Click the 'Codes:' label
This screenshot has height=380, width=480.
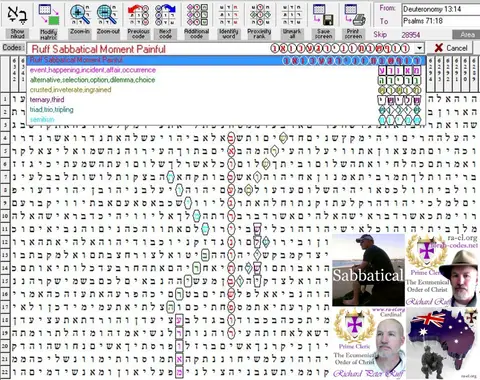13,48
